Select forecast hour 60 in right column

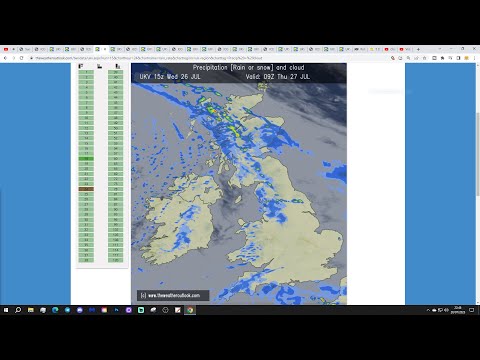coord(115,159)
